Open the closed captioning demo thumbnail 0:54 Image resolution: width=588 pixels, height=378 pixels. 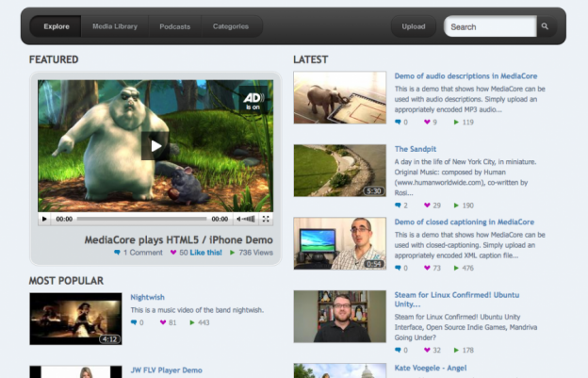click(x=340, y=243)
